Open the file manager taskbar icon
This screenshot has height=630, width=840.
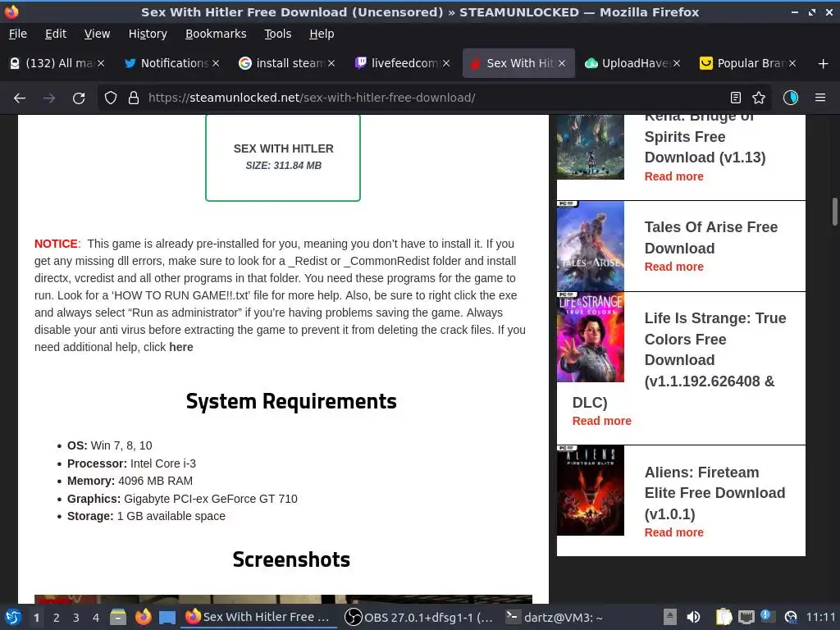point(118,617)
